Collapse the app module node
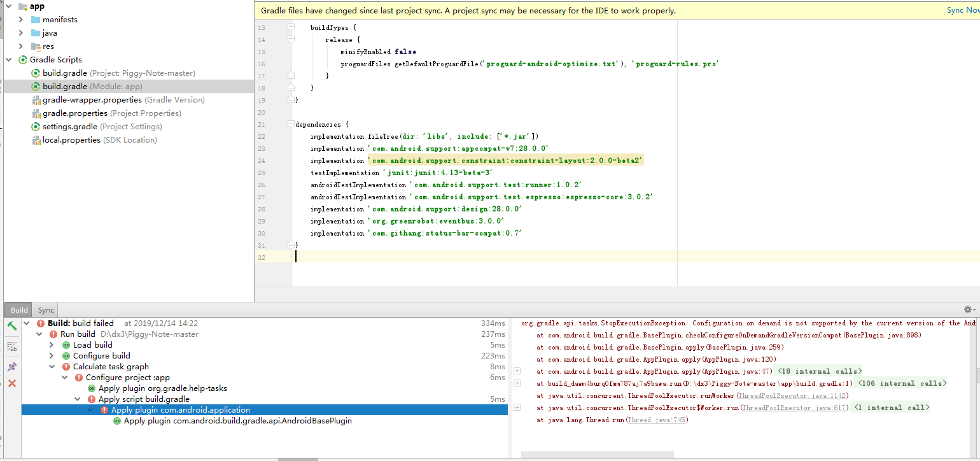Viewport: 980px width, 461px height. click(8, 6)
